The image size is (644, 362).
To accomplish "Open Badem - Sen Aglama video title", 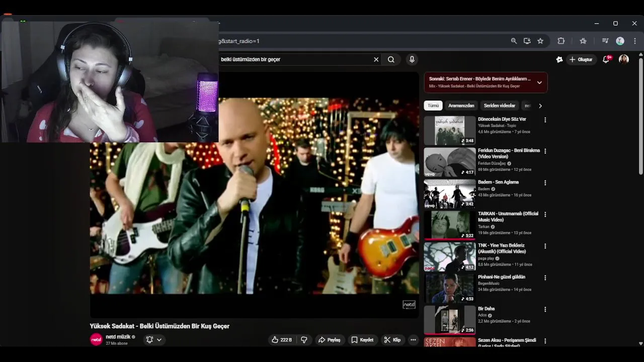I will 498,182.
